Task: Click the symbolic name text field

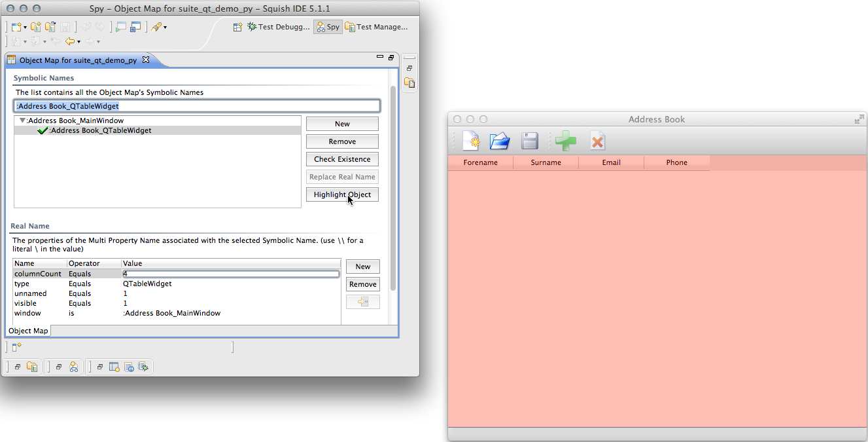Action: coord(196,105)
